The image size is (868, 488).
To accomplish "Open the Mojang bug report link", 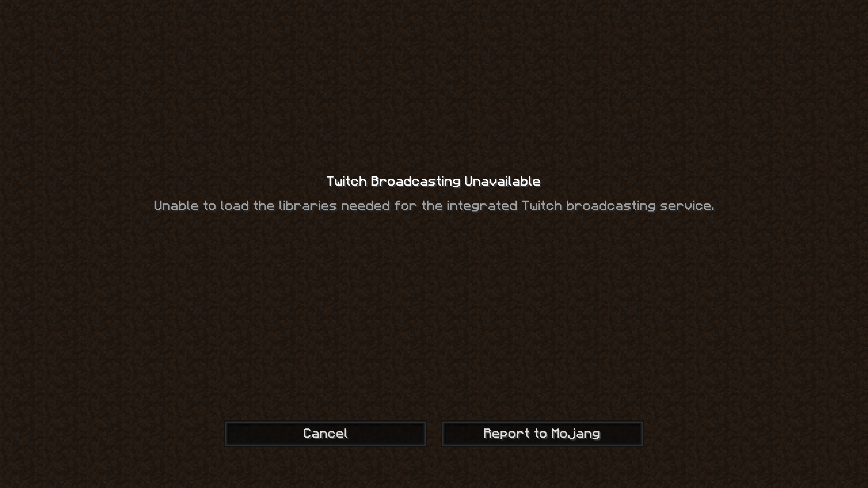I will point(542,434).
